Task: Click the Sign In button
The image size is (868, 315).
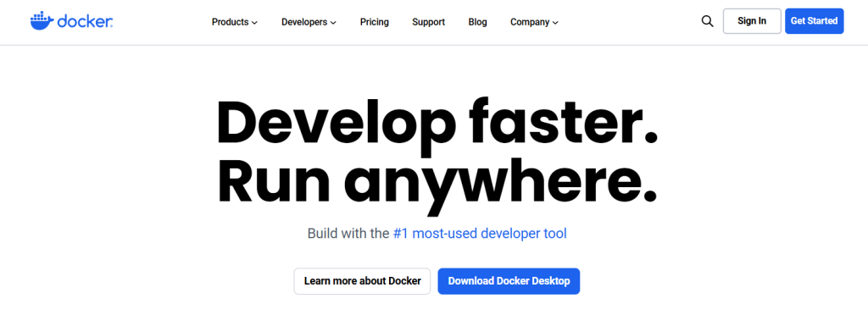Action: 752,21
